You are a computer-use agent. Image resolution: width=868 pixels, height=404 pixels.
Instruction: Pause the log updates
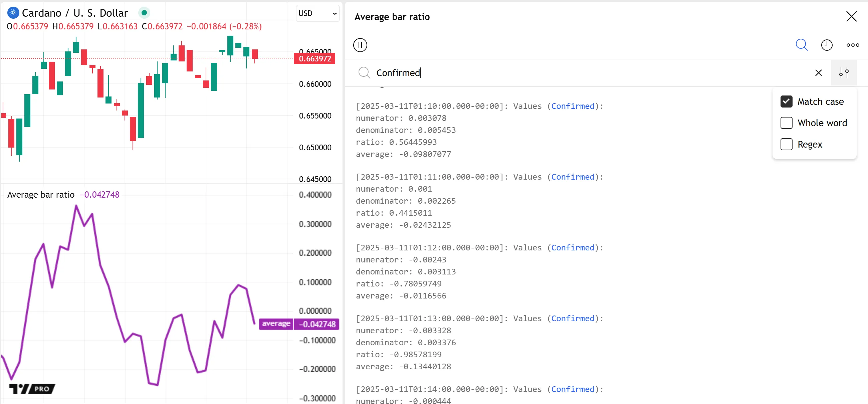point(360,45)
